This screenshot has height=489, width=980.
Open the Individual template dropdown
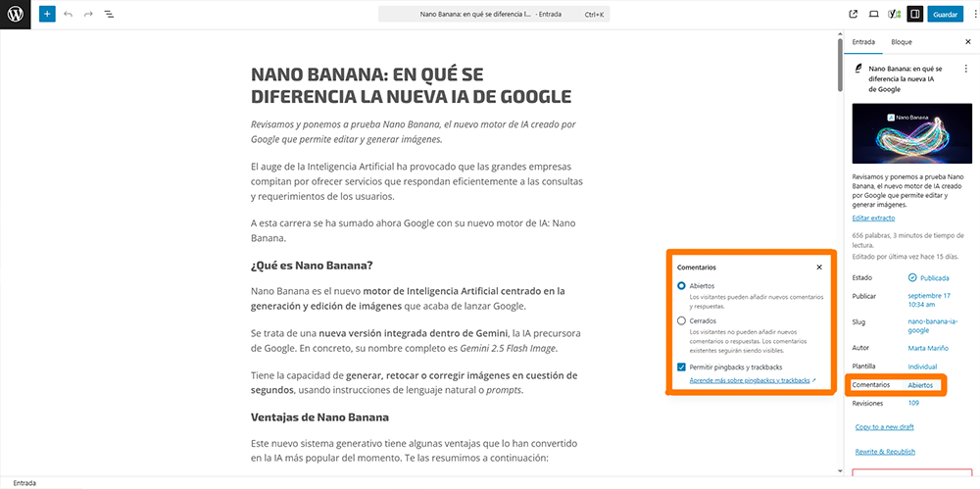coord(922,366)
